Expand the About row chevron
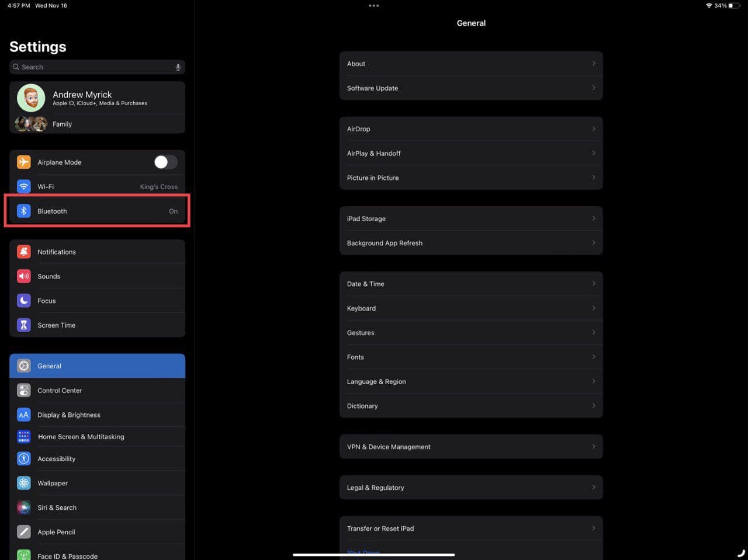Viewport: 748px width, 560px height. click(593, 64)
